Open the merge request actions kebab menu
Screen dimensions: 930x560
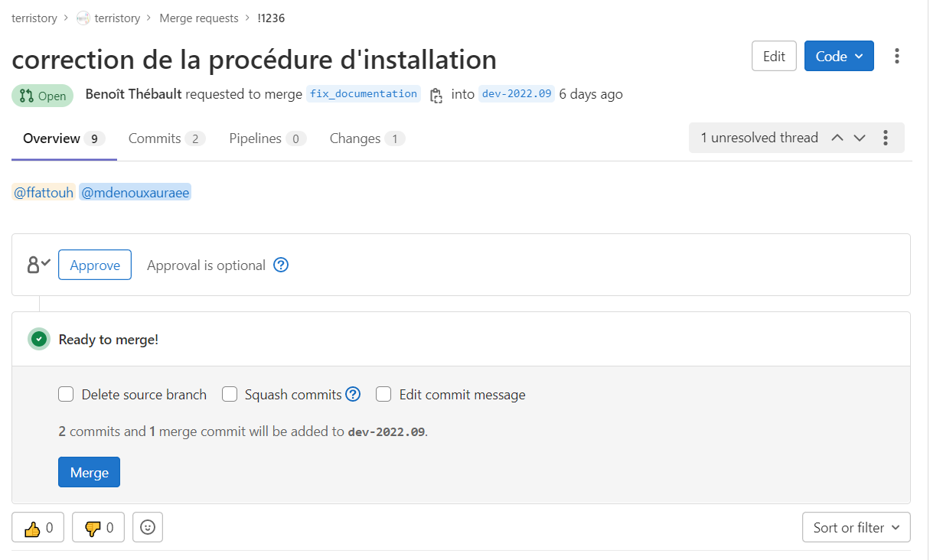click(897, 56)
